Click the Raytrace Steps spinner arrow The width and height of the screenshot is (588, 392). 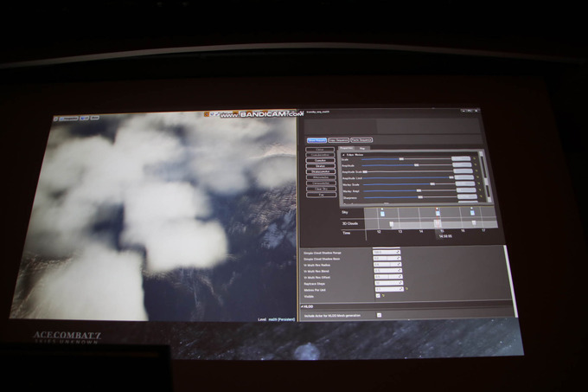click(x=400, y=283)
